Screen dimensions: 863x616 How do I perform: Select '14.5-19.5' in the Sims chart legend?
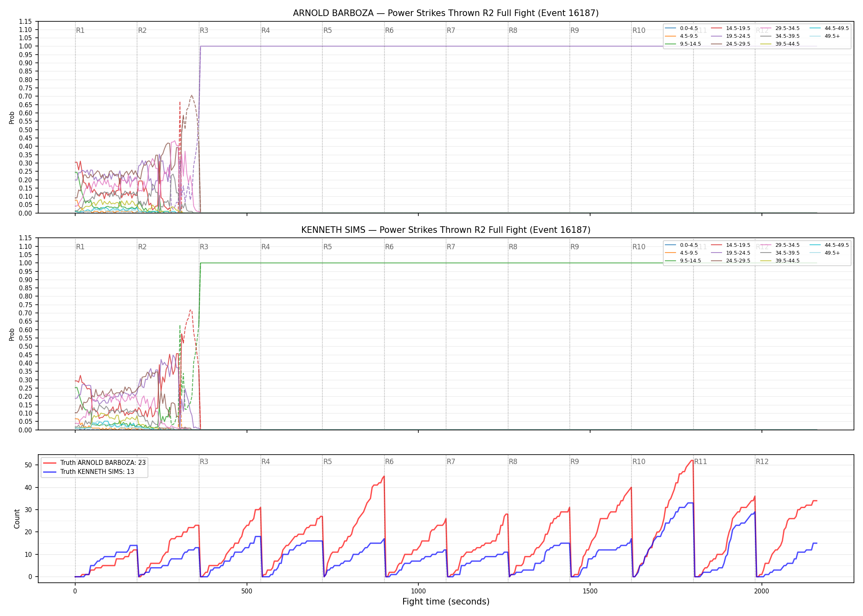tap(738, 245)
